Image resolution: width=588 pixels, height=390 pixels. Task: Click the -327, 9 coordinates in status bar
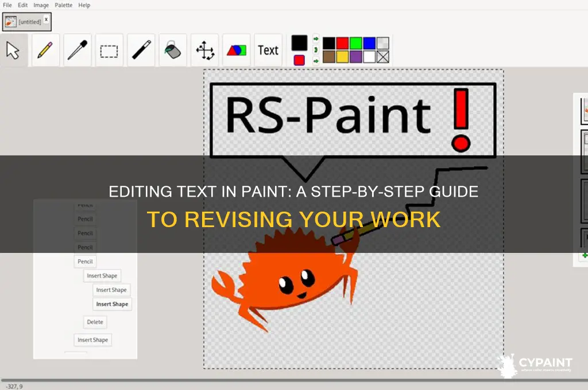[x=14, y=386]
